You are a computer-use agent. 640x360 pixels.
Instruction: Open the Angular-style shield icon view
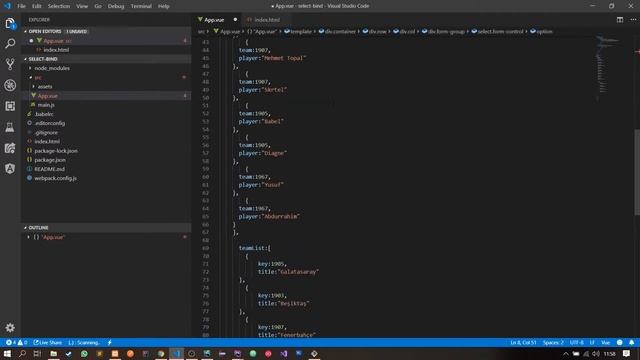point(10,169)
